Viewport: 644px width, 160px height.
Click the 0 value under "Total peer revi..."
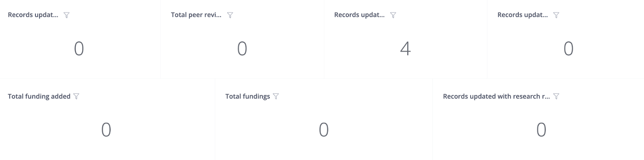click(242, 49)
